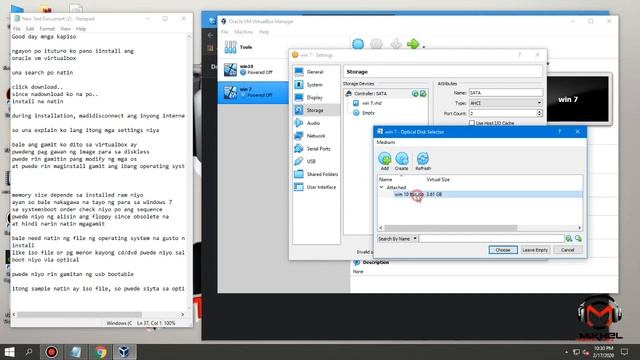Open the Windows Start menu

pyautogui.click(x=9, y=352)
